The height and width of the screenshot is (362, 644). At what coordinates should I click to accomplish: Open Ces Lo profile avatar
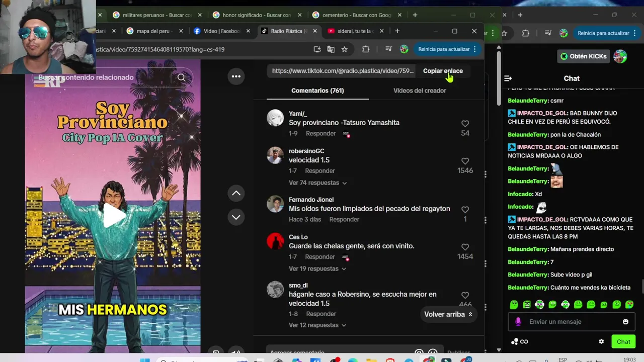(275, 241)
